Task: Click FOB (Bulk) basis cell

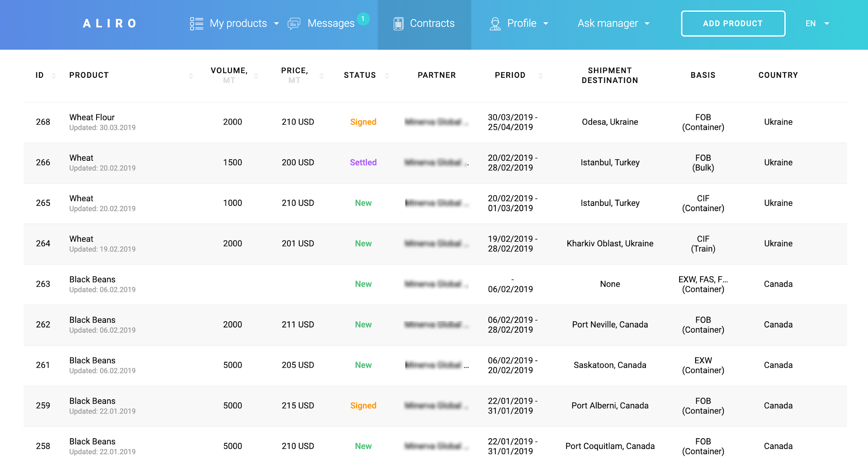Action: (703, 163)
